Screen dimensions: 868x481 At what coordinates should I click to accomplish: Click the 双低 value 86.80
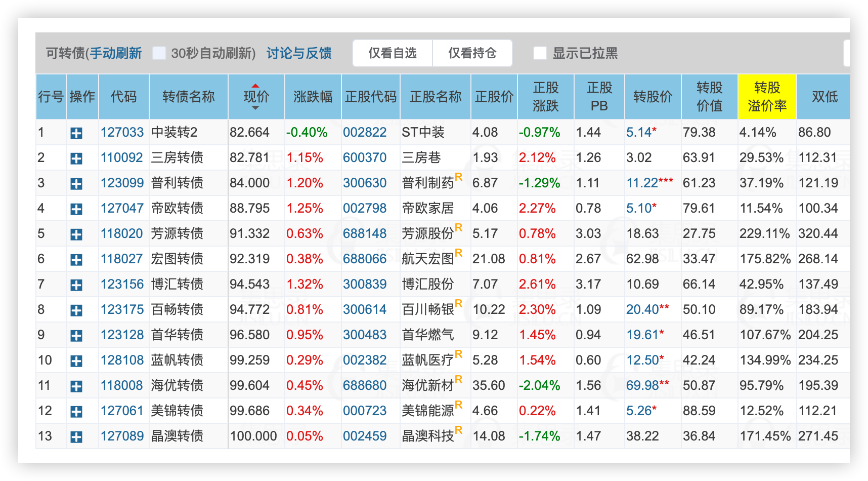click(814, 133)
